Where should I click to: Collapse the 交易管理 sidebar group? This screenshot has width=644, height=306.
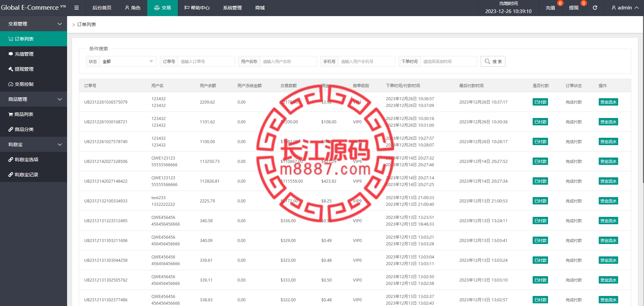pyautogui.click(x=34, y=24)
